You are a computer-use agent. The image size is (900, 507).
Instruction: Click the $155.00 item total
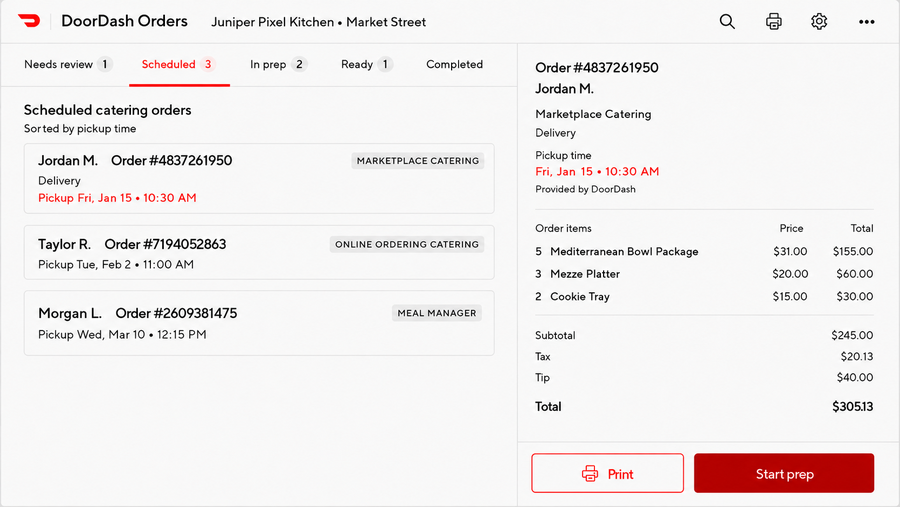(853, 251)
